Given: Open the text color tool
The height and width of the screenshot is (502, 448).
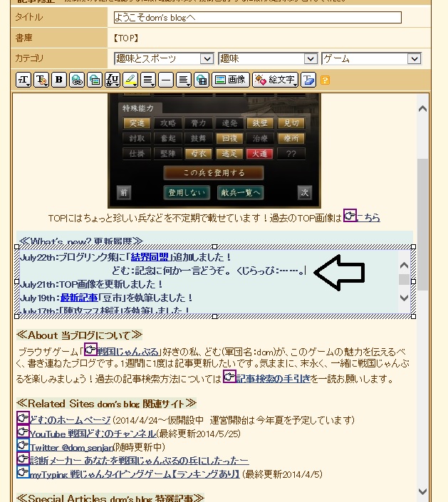Looking at the screenshot, I should point(41,80).
